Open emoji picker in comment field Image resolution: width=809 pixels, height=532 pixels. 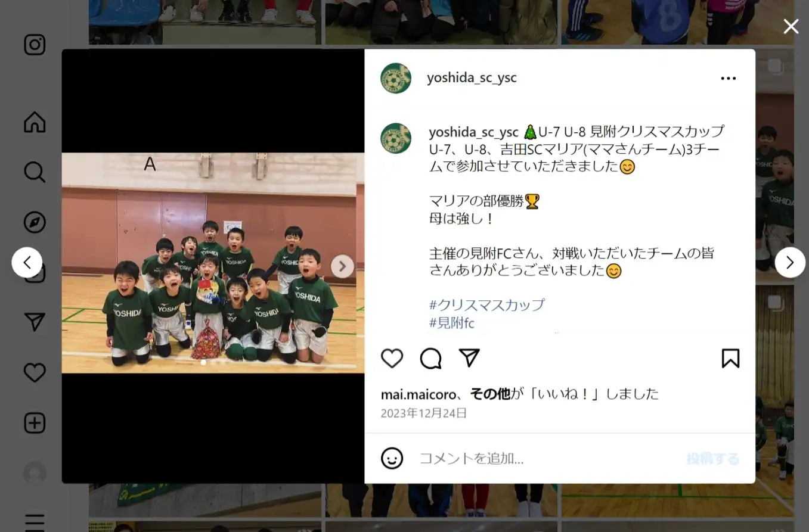pos(392,458)
